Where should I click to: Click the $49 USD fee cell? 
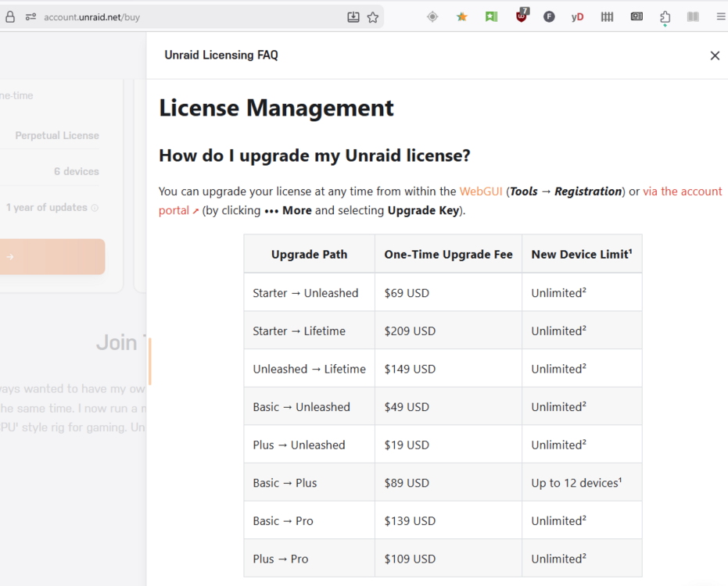point(448,407)
